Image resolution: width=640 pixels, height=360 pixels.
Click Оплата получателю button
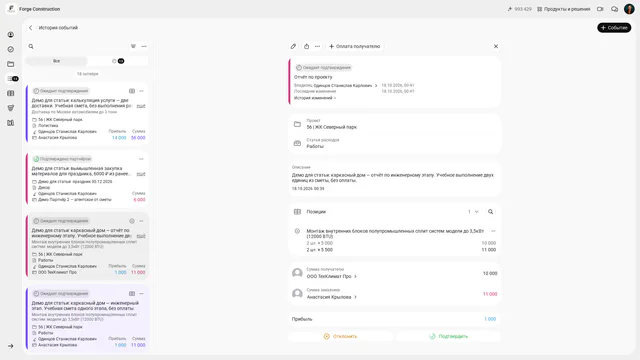(354, 47)
